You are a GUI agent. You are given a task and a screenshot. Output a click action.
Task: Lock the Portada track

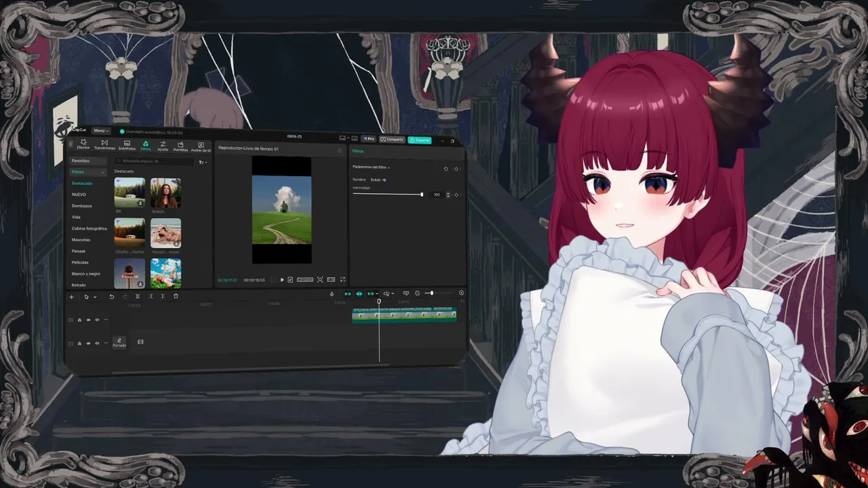coord(79,344)
